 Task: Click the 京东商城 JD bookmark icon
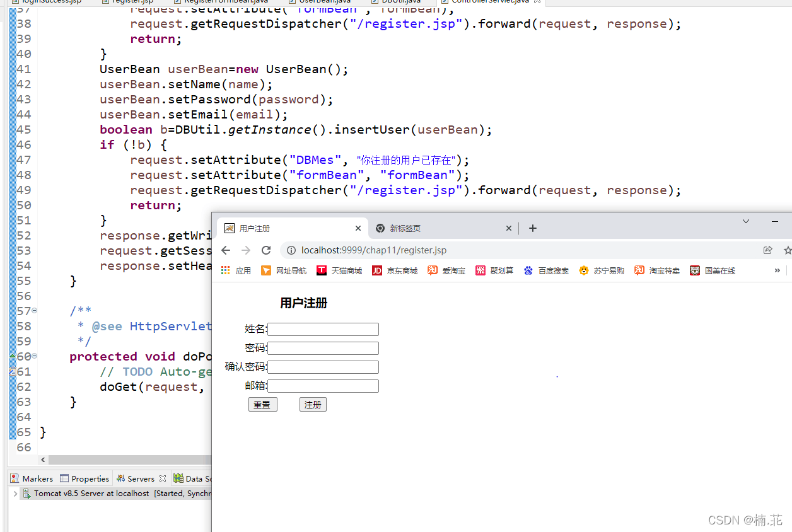coord(376,270)
